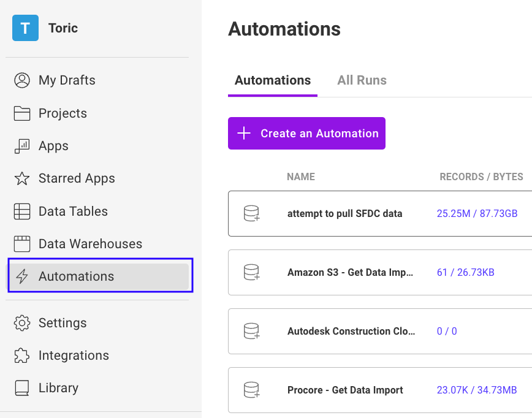Switch to the All Runs tab
Viewport: 532px width, 418px height.
362,80
